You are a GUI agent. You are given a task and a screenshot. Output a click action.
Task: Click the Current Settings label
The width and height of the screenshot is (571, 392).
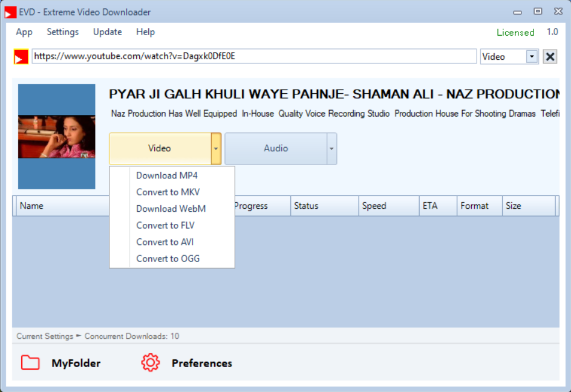tap(45, 336)
